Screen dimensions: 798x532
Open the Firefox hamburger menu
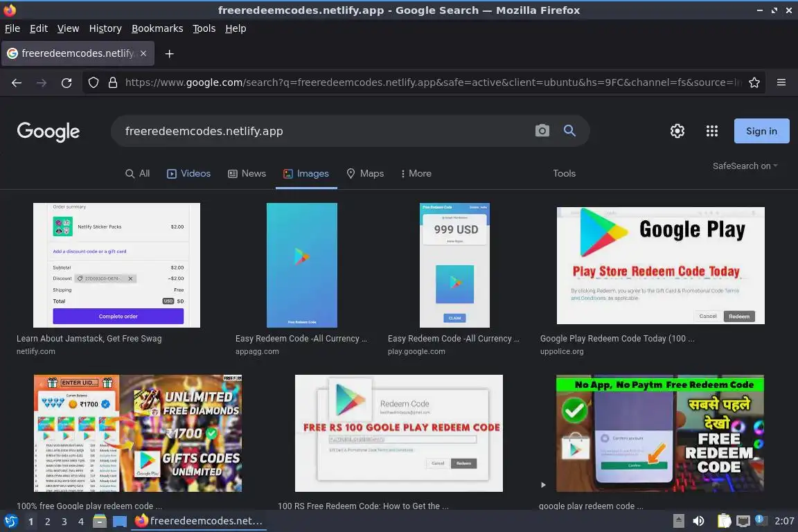[781, 82]
